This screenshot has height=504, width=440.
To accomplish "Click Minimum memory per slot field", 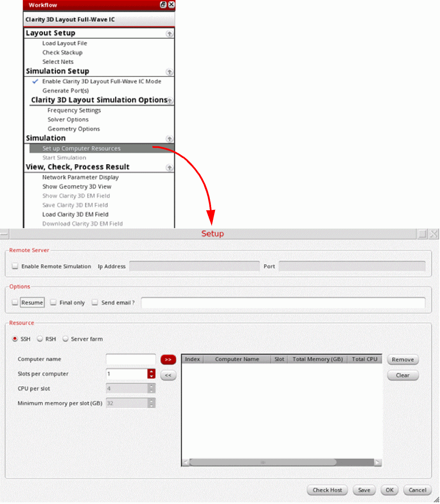I will click(127, 403).
